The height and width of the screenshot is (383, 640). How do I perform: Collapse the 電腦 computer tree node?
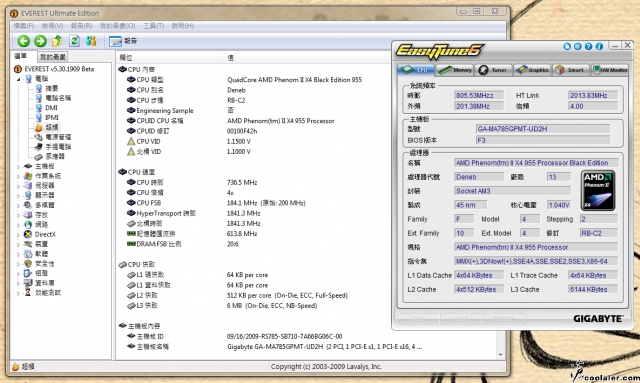(x=18, y=79)
